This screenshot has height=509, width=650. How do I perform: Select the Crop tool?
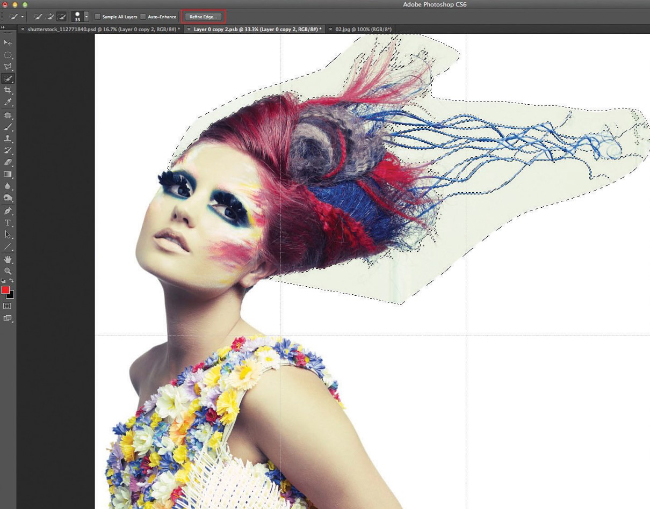click(x=8, y=90)
